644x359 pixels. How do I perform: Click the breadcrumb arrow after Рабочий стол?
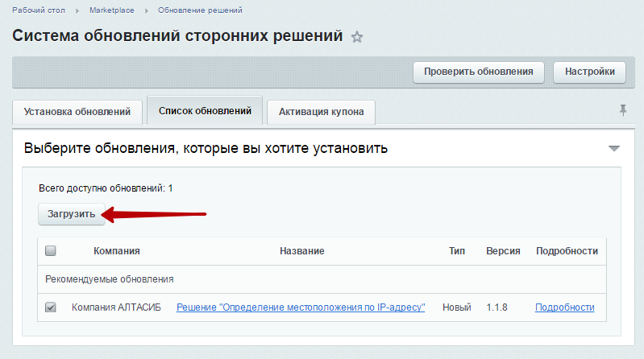click(77, 10)
